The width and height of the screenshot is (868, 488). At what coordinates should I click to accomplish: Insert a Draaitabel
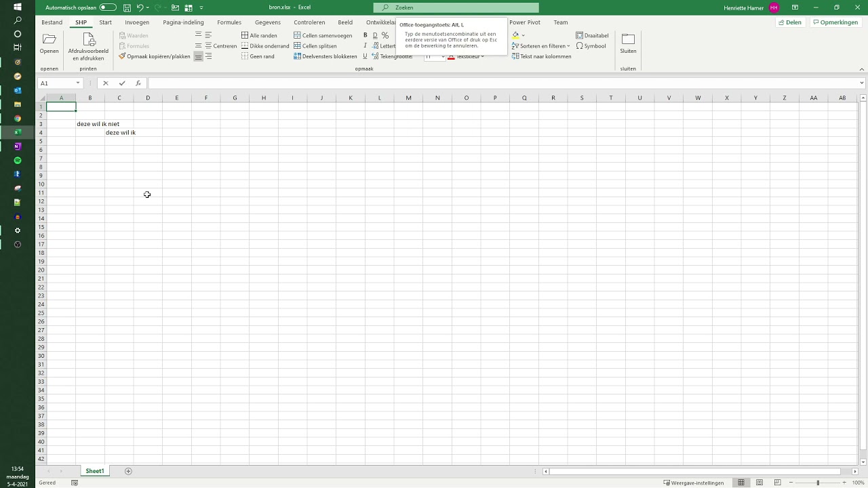click(x=592, y=35)
